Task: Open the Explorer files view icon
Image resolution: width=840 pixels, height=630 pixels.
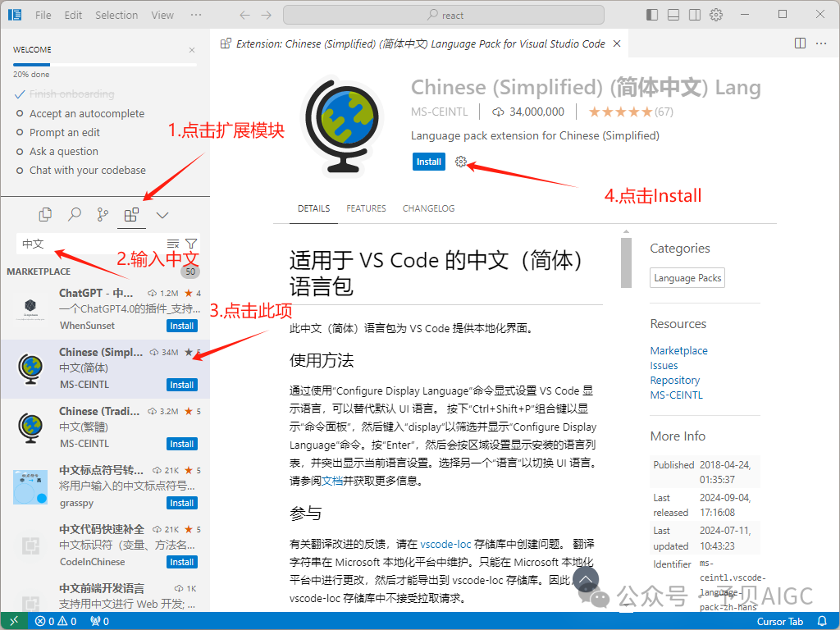Action: coord(46,215)
